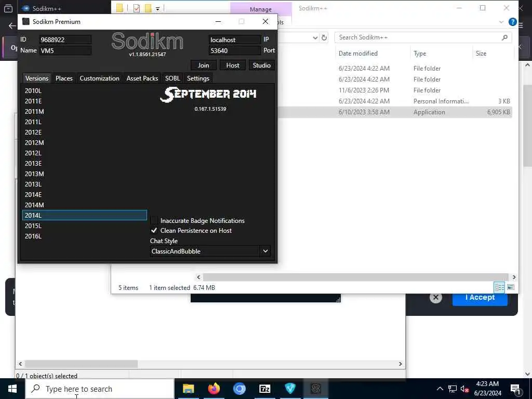Expand Explorer address history dropdown
Viewport: 532px width, 399px height.
coord(315,37)
